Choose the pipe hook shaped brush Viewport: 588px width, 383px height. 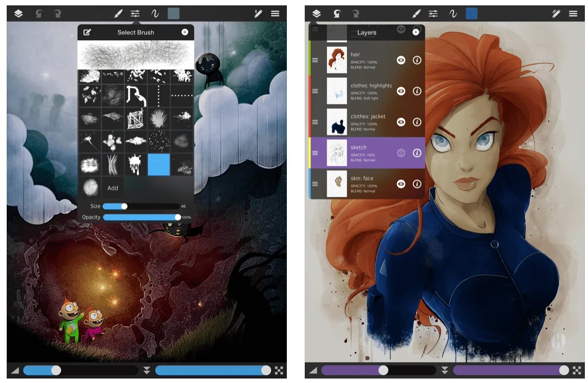click(x=136, y=95)
